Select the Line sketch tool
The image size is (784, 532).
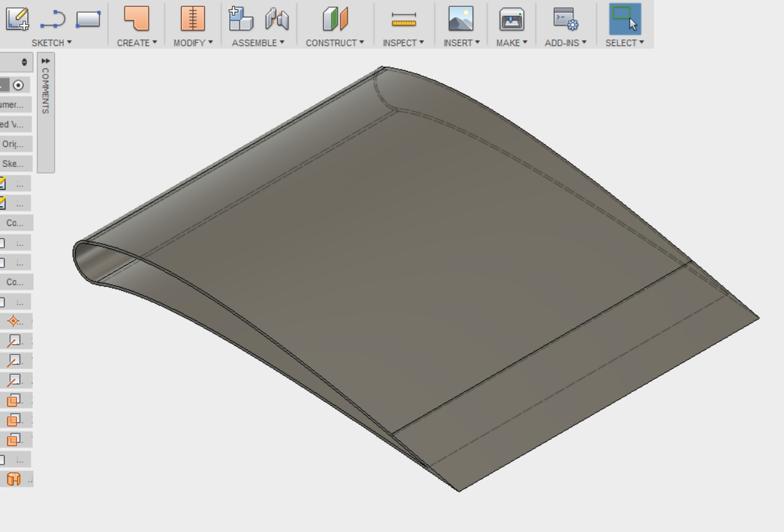[x=53, y=19]
